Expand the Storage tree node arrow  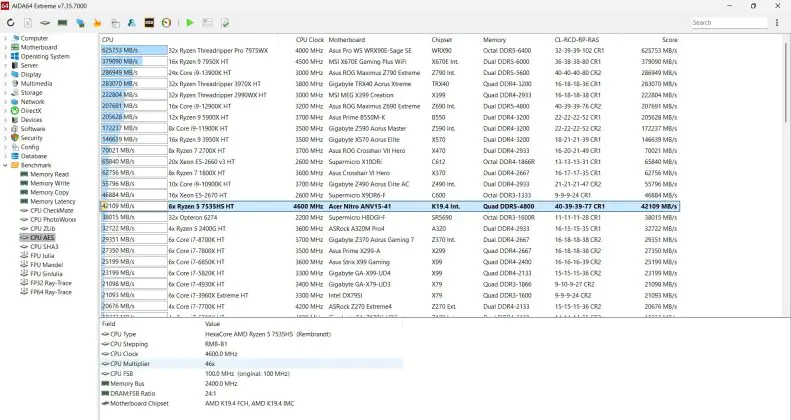coord(5,93)
